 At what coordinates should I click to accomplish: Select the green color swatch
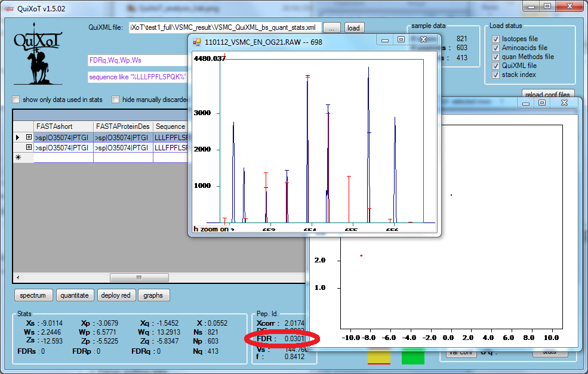[412, 357]
